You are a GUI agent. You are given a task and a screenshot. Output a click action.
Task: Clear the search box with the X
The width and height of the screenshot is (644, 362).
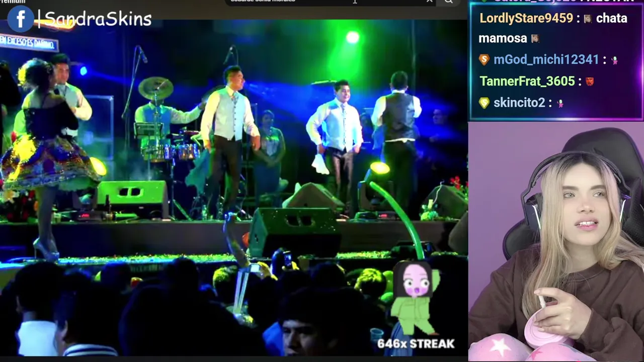(429, 2)
